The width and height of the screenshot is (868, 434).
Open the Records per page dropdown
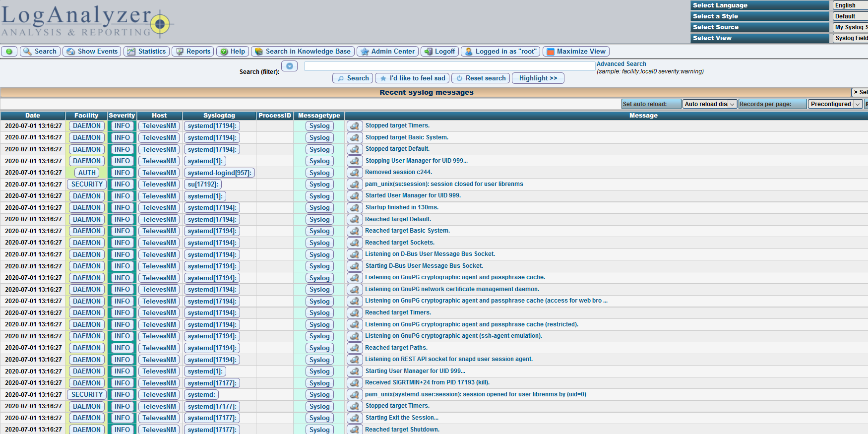click(x=836, y=104)
